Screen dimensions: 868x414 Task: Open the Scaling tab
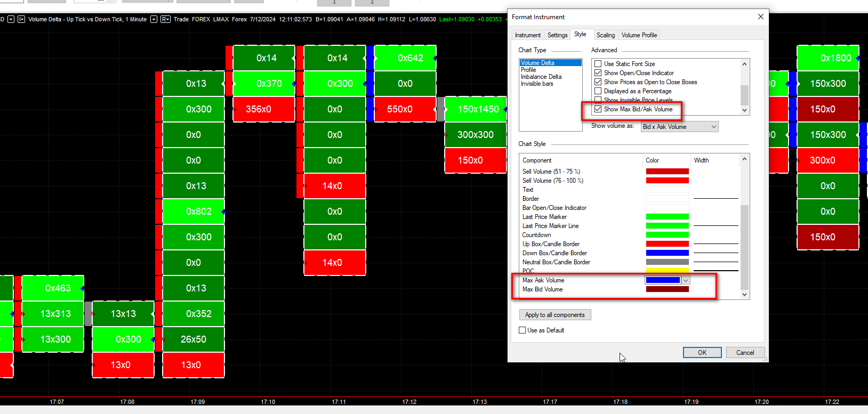click(x=605, y=35)
